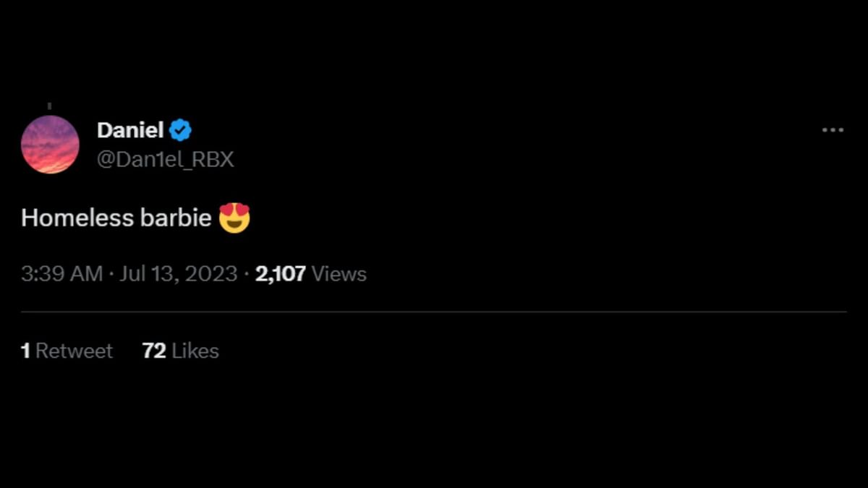Click the 3:39 AM timestamp
This screenshot has width=868, height=488.
click(61, 274)
